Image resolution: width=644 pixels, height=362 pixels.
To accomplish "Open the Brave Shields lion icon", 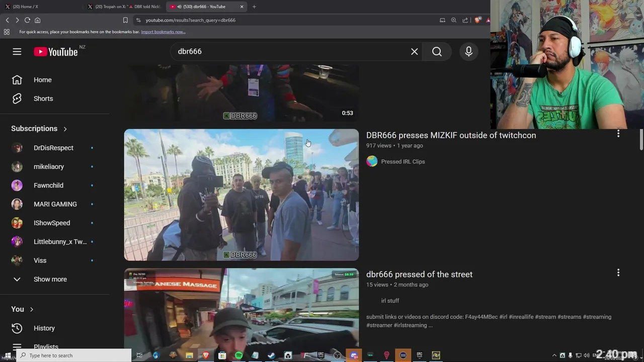I will pos(478,20).
